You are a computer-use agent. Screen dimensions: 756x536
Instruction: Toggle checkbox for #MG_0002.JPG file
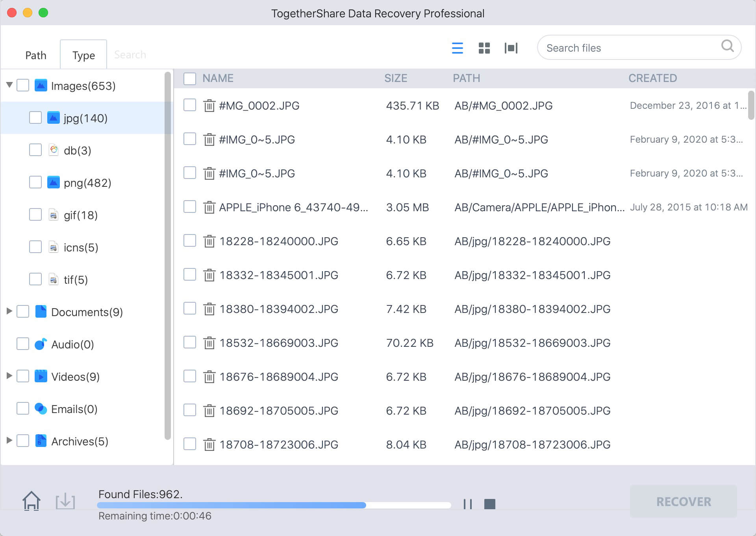(191, 106)
